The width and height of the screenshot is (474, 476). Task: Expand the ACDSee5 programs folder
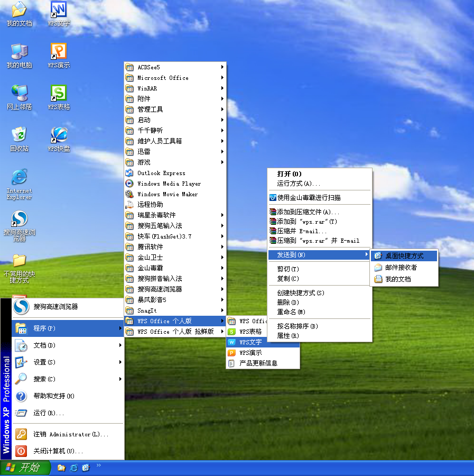tap(175, 67)
